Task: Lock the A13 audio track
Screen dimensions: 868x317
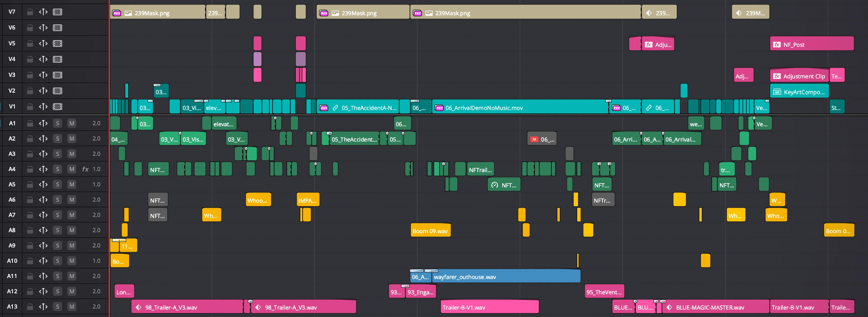Action: [x=30, y=307]
